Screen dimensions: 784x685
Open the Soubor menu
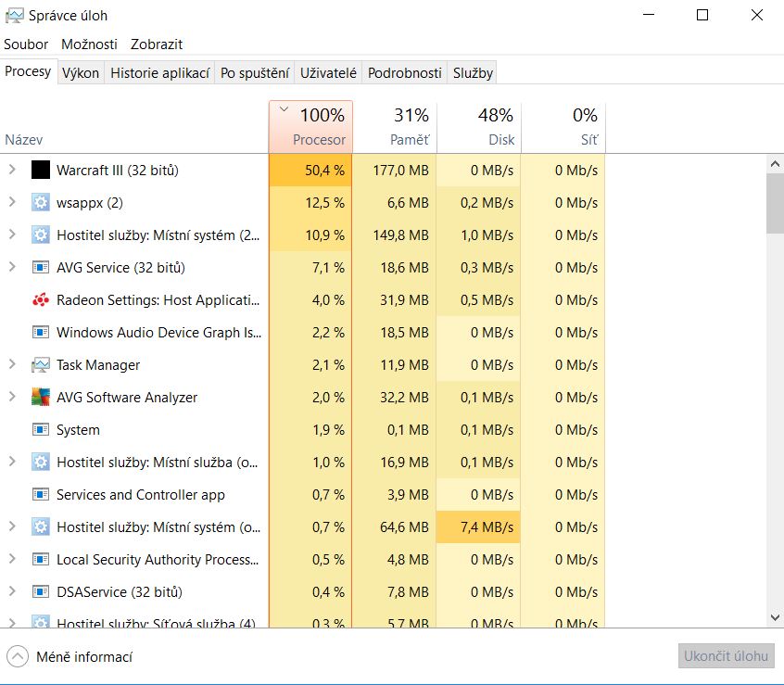pos(26,44)
